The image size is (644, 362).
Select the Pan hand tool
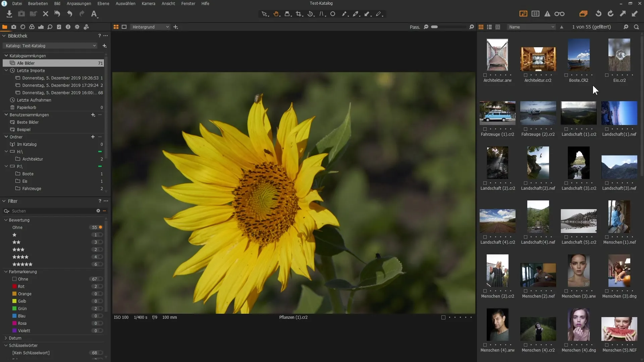[276, 14]
